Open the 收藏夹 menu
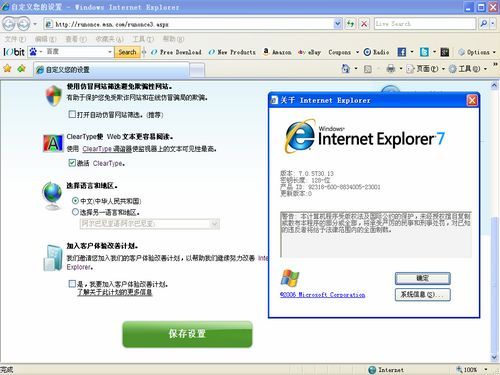Viewport: 500px width, 375px height. pyautogui.click(x=109, y=39)
